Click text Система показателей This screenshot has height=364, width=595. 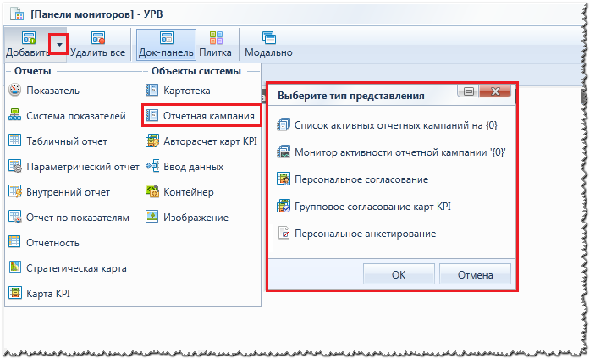76,116
